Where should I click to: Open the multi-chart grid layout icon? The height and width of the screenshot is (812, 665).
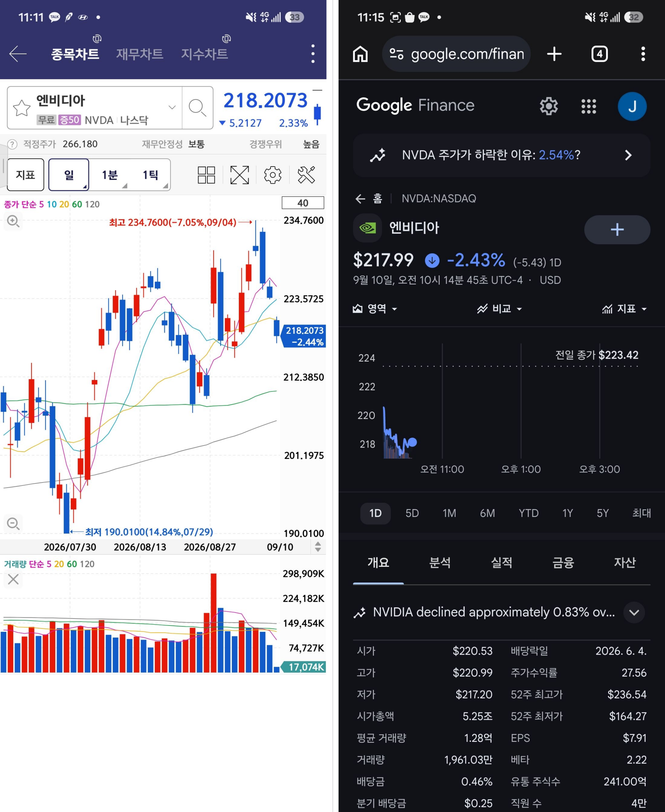[206, 175]
